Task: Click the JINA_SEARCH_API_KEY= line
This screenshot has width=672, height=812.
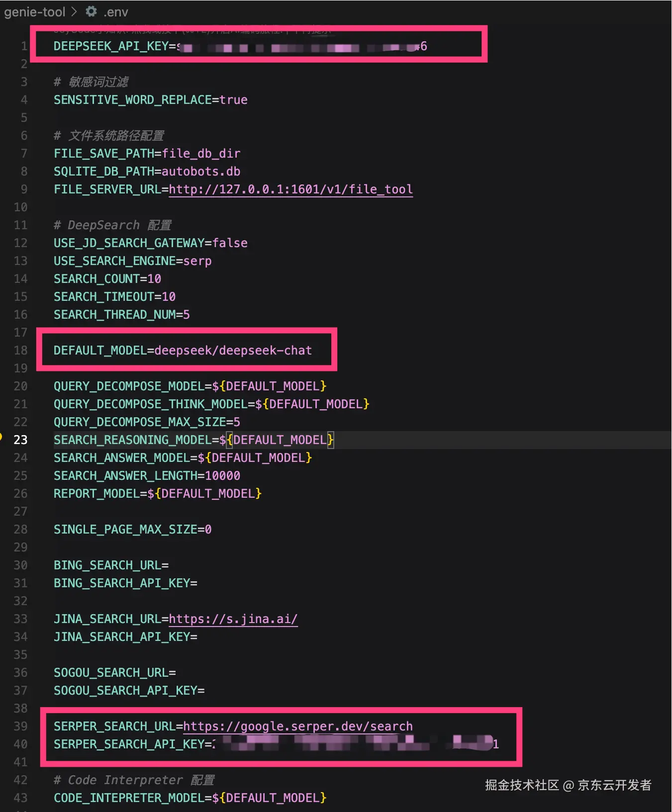Action: (x=125, y=637)
